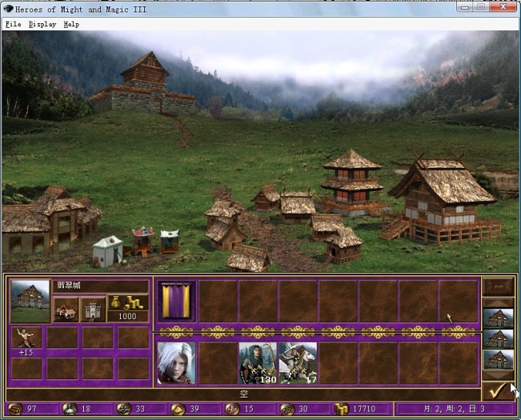This screenshot has width=521, height=420.
Task: Click the mercury resource icon showing 18
Action: point(70,409)
